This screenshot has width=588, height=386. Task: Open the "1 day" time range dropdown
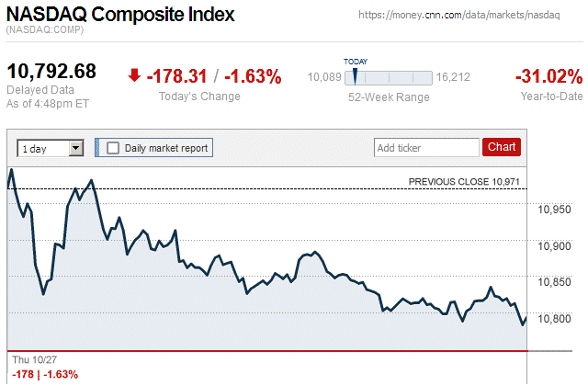[51, 147]
